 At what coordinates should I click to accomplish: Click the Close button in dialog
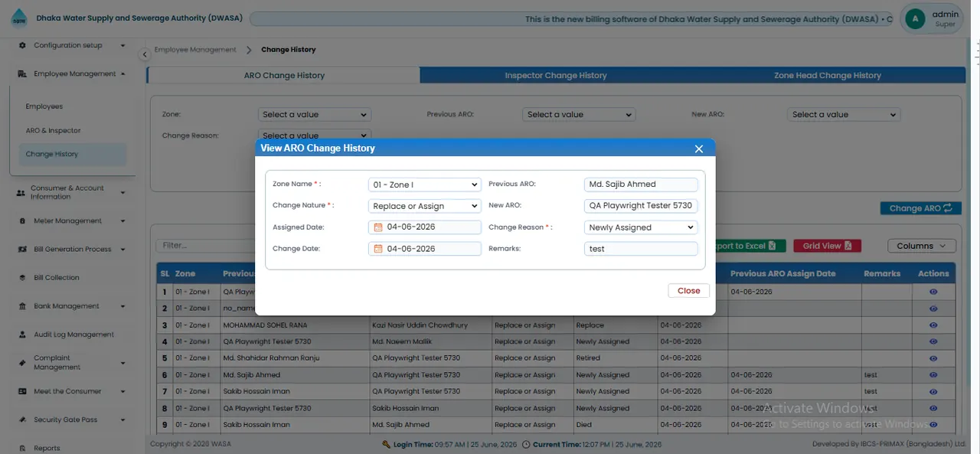click(x=688, y=291)
